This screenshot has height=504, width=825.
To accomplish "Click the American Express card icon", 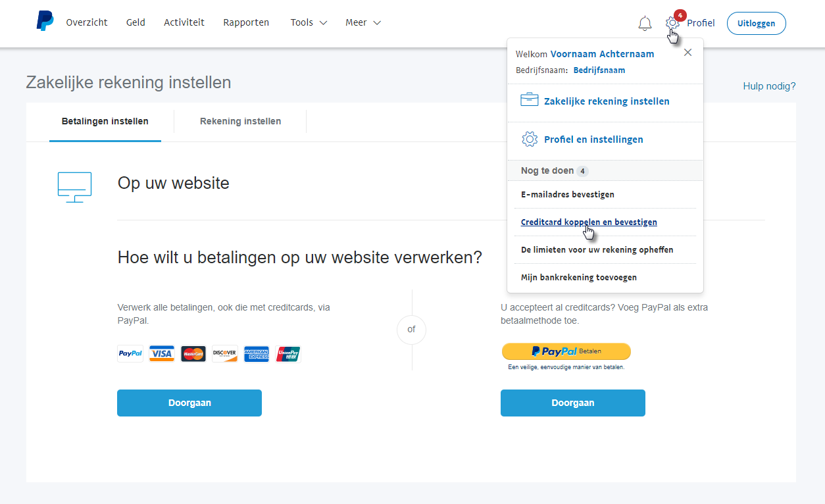I will point(256,353).
